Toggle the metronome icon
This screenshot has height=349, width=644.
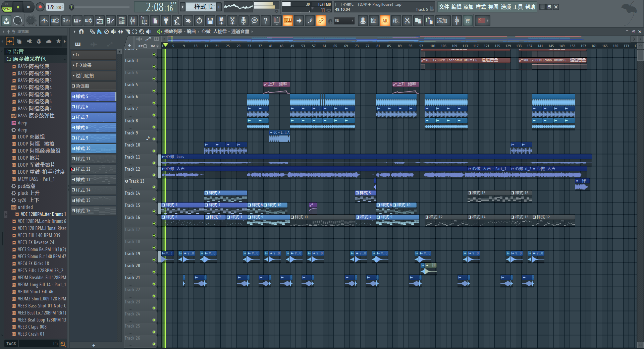pos(44,21)
